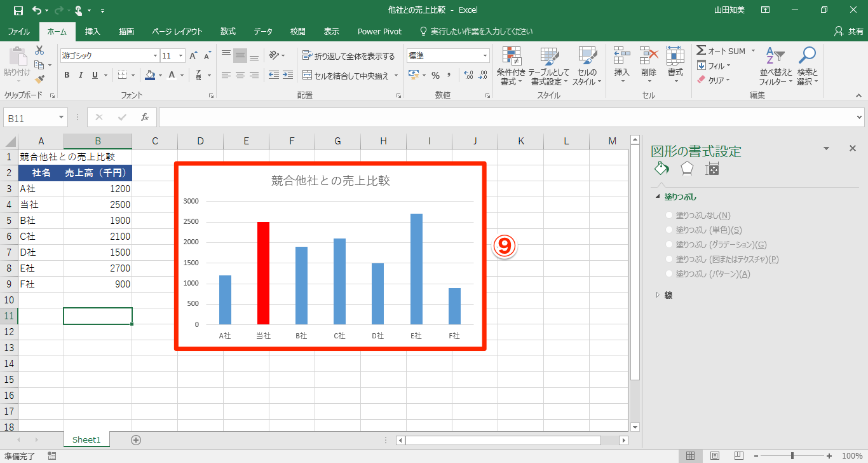Image resolution: width=868 pixels, height=463 pixels.
Task: Select radio 塗りつぶしなし(N)
Action: pyautogui.click(x=668, y=216)
